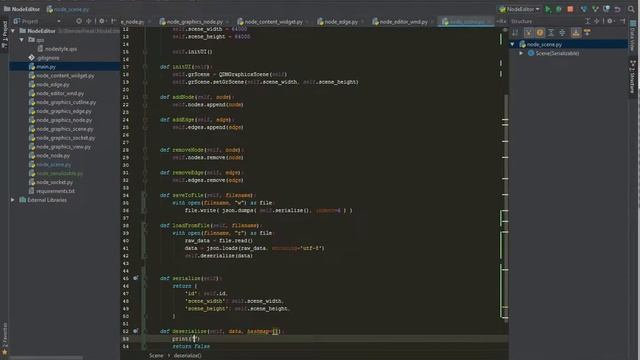Open the NodeEditor run configuration dropdown
This screenshot has height=360, width=640.
coord(520,9)
